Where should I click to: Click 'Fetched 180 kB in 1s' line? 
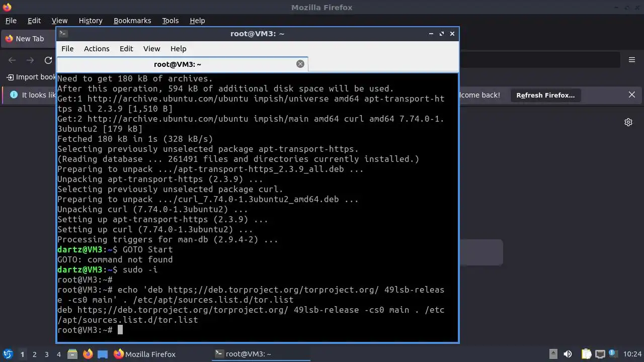pos(135,139)
